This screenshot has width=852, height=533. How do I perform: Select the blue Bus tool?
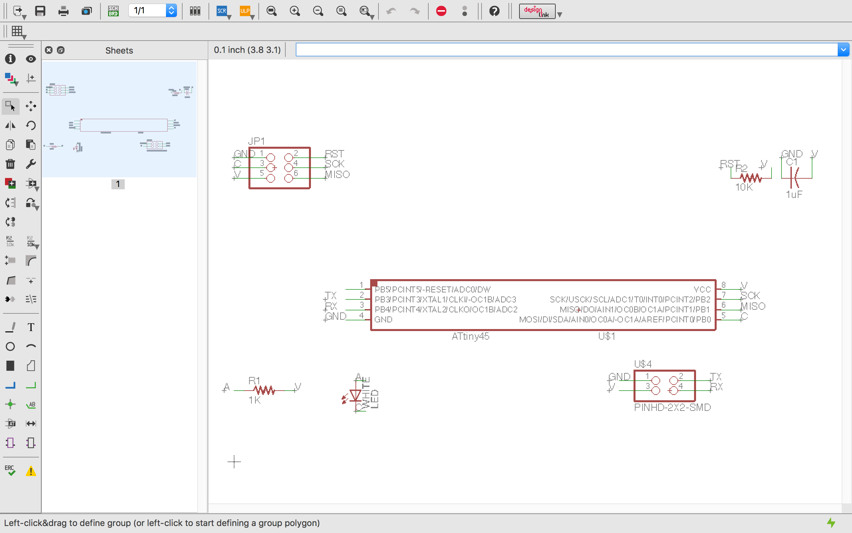click(x=10, y=386)
